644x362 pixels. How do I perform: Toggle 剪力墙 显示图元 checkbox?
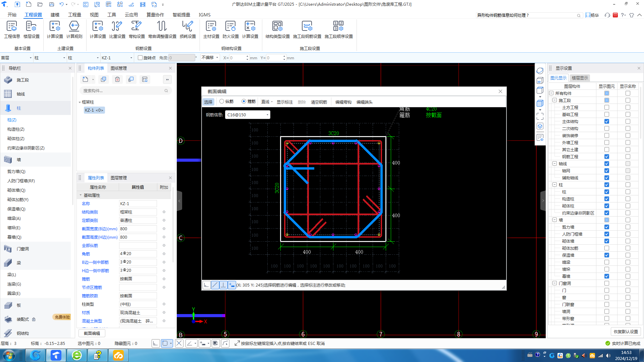[x=606, y=227]
